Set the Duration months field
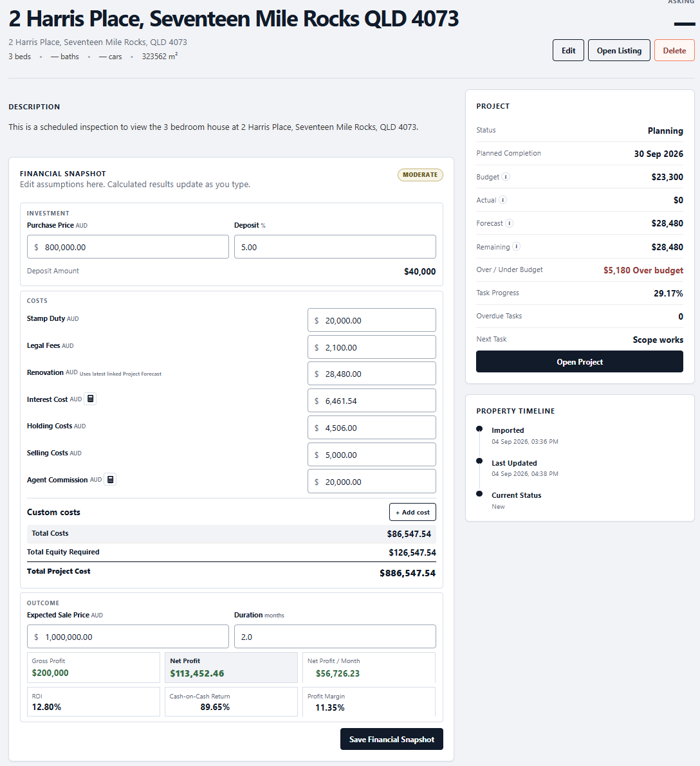 335,637
